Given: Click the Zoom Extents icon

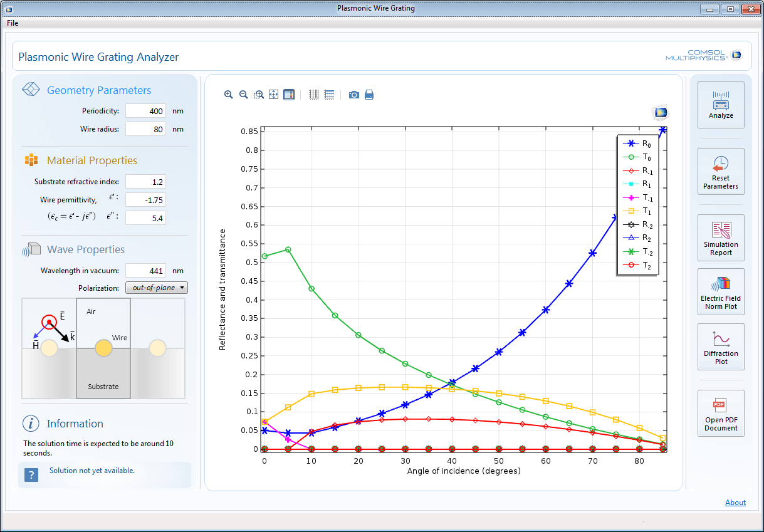Looking at the screenshot, I should [x=274, y=95].
